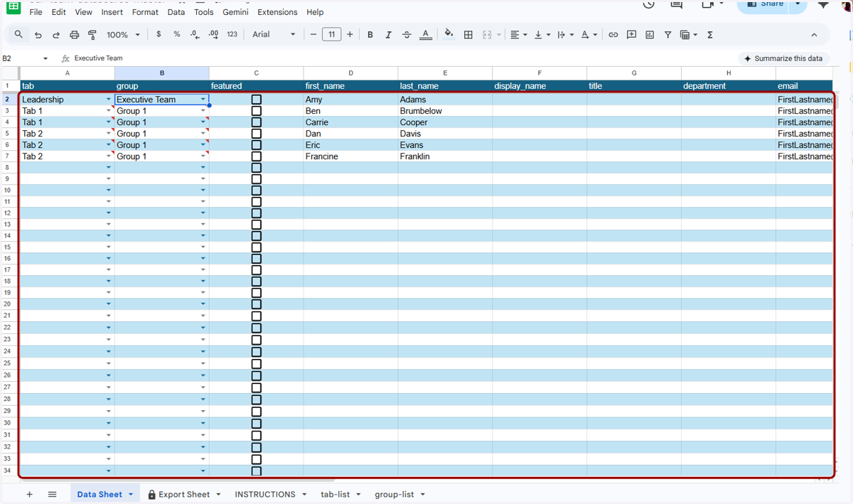Switch to the group-list sheet
The image size is (853, 504).
395,494
